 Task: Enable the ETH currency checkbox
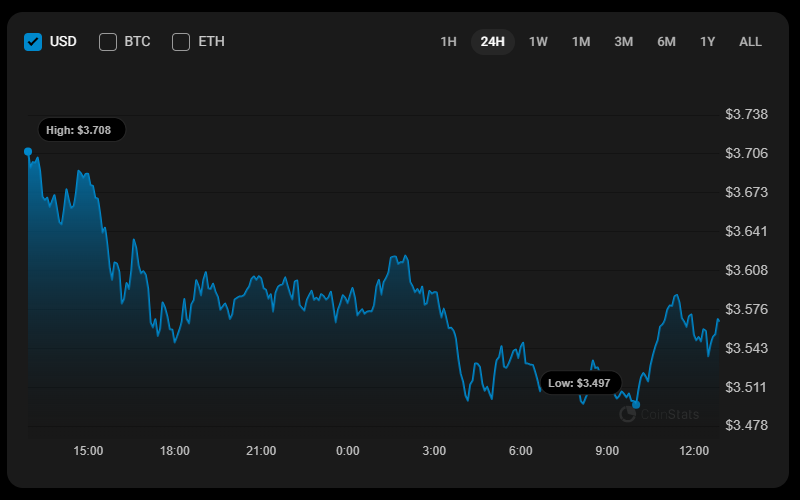[181, 42]
